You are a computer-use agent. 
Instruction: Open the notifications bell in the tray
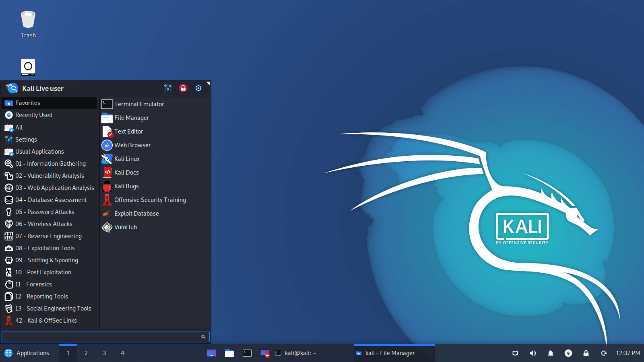[551, 353]
